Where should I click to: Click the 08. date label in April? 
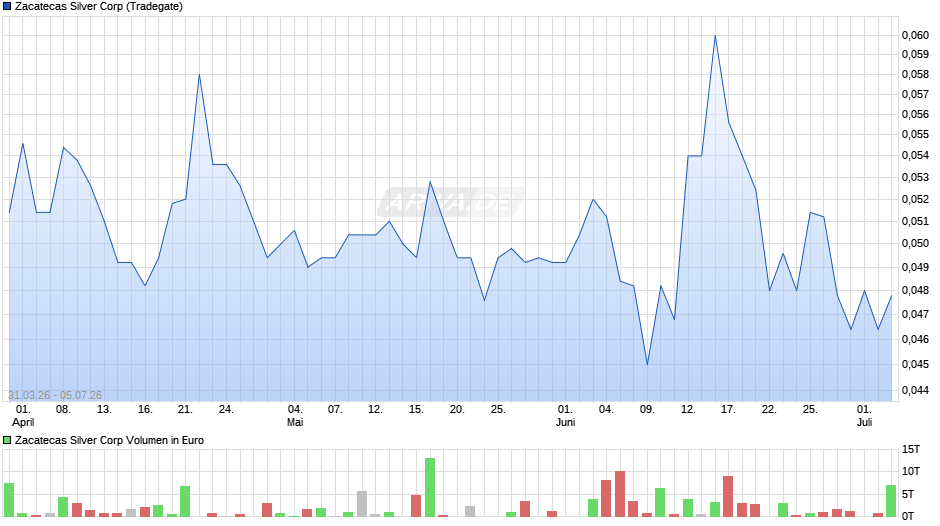click(63, 410)
